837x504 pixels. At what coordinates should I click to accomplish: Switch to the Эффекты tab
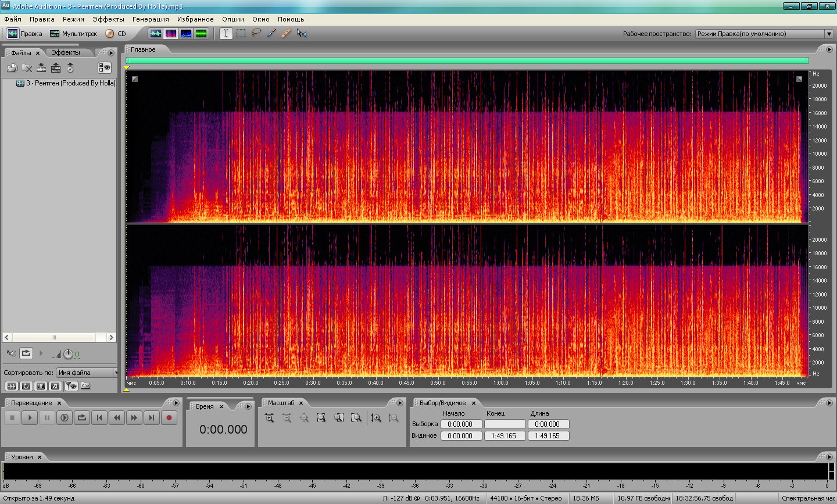click(x=66, y=53)
